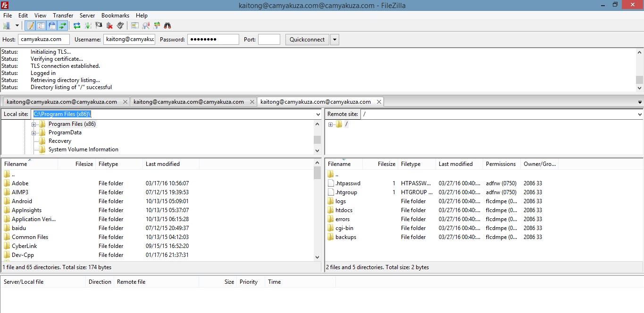This screenshot has width=644, height=313.
Task: Click the Android folder icon
Action: pyautogui.click(x=7, y=201)
